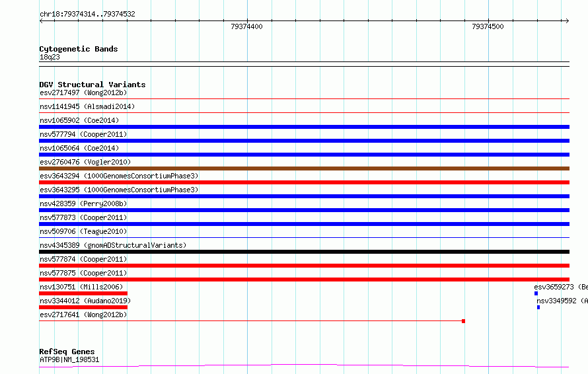588x374 pixels.
Task: Select the blue bar under nsv577794
Action: pos(304,141)
